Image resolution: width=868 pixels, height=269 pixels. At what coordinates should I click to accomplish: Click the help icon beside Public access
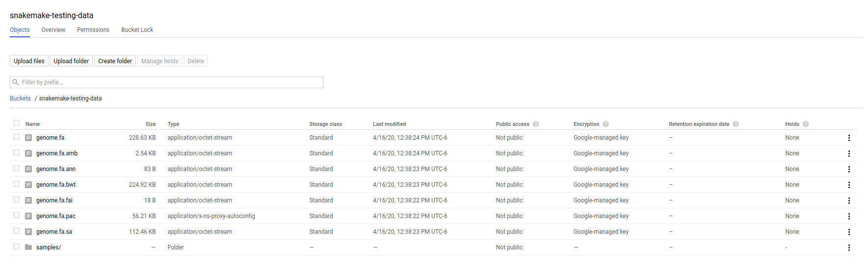click(x=536, y=124)
